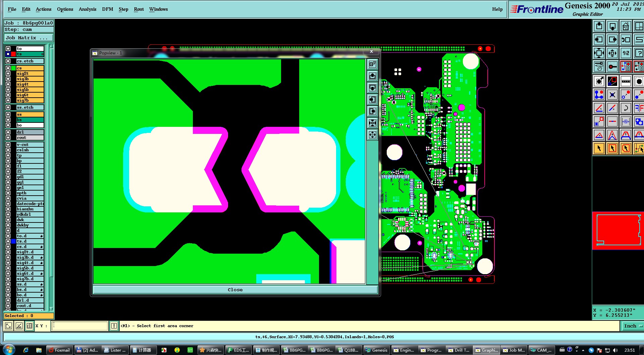Image resolution: width=644 pixels, height=355 pixels.
Task: Open the Actions menu
Action: pos(44,9)
